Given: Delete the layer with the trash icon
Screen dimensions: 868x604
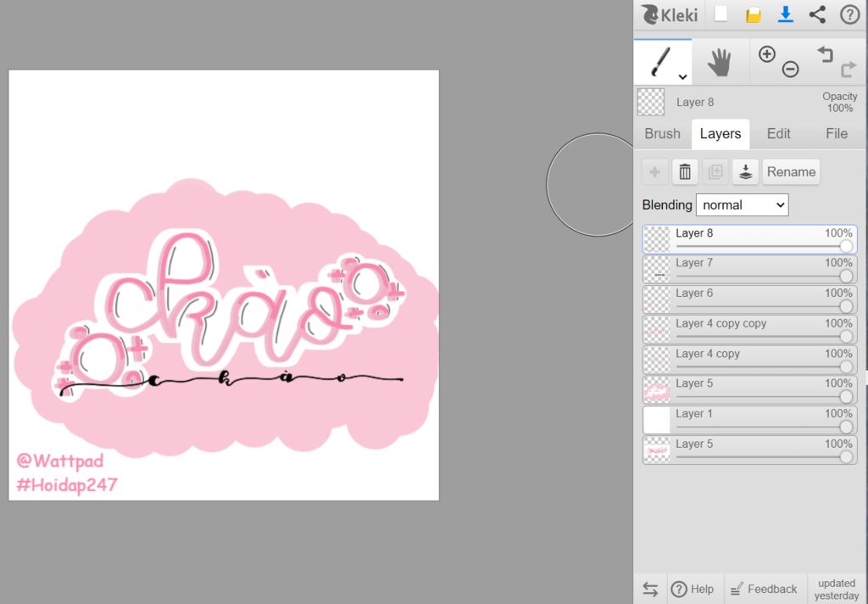Looking at the screenshot, I should click(685, 171).
